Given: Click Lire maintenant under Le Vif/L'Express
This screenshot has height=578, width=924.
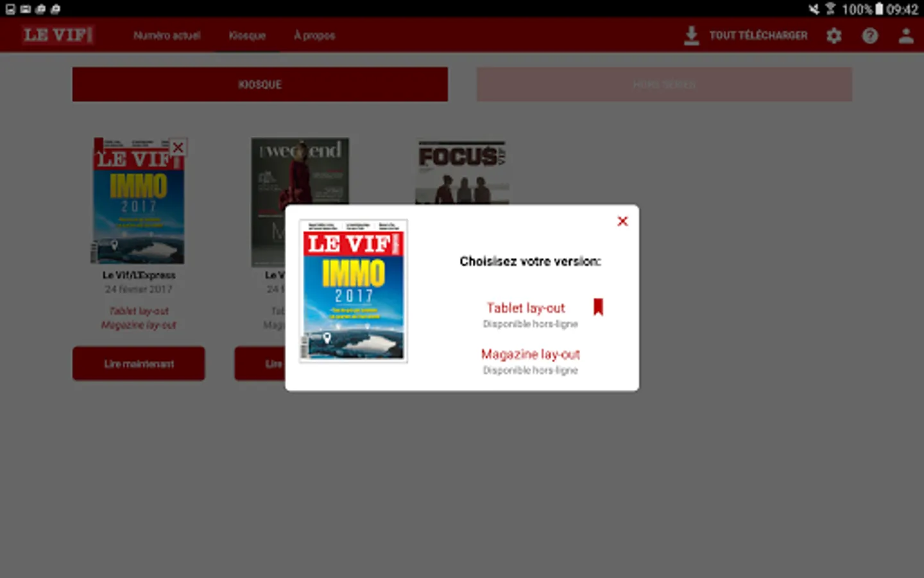Looking at the screenshot, I should click(x=139, y=363).
